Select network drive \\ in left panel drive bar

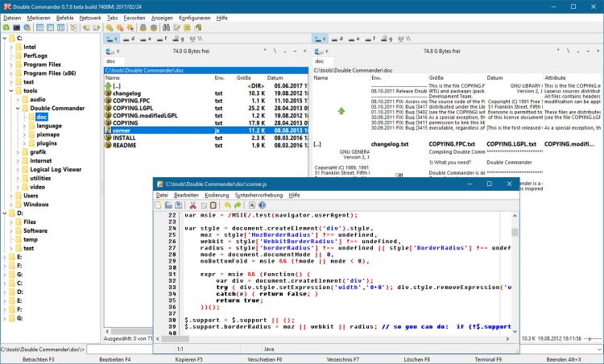pos(197,39)
